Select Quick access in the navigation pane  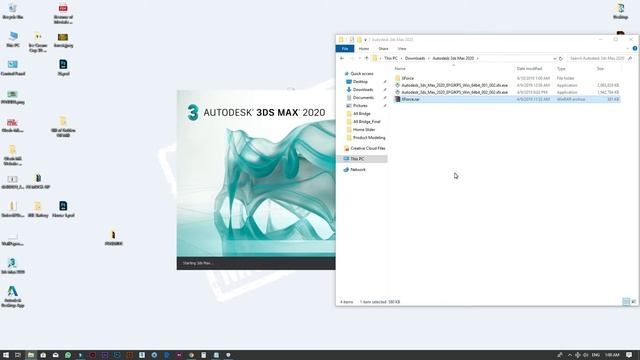tap(362, 73)
